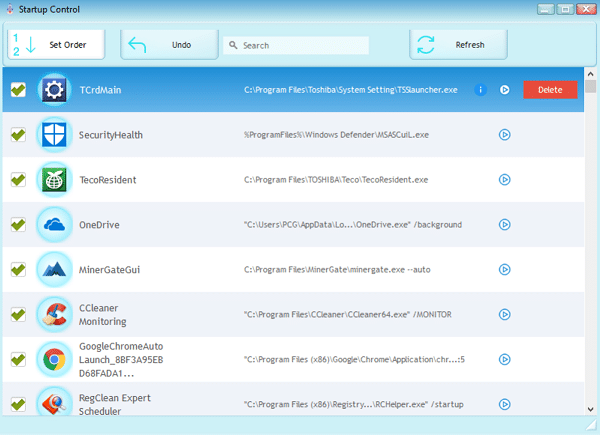Screen dimensions: 600x435
Task: Maximize the Startup Control window
Action: 565,9
